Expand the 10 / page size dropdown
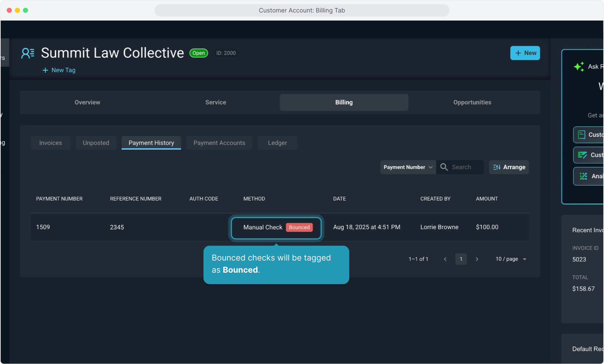This screenshot has width=604, height=364. pyautogui.click(x=511, y=259)
